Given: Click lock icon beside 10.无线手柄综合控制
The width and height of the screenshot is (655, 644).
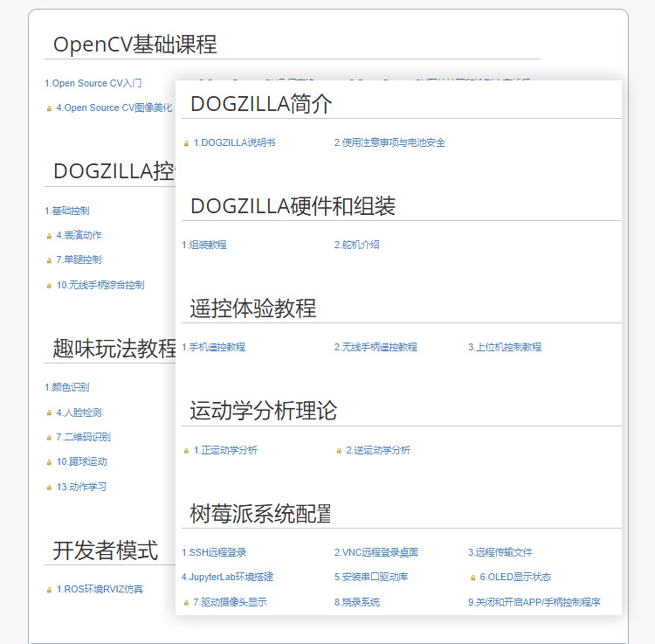Looking at the screenshot, I should [49, 286].
